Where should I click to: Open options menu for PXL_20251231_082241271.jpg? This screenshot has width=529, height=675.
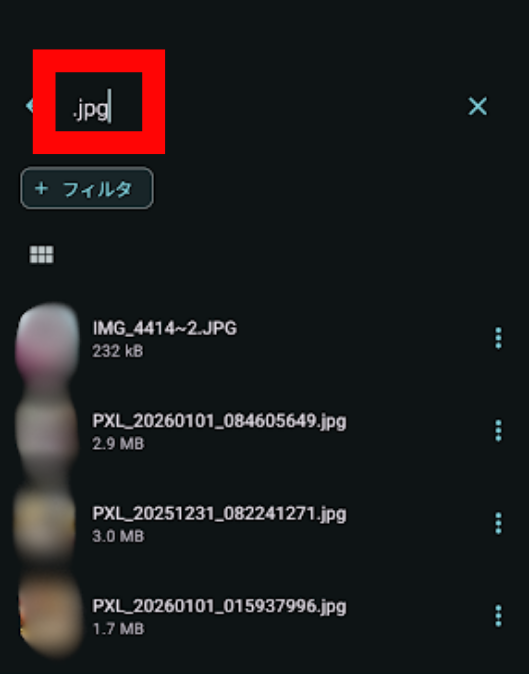(498, 523)
